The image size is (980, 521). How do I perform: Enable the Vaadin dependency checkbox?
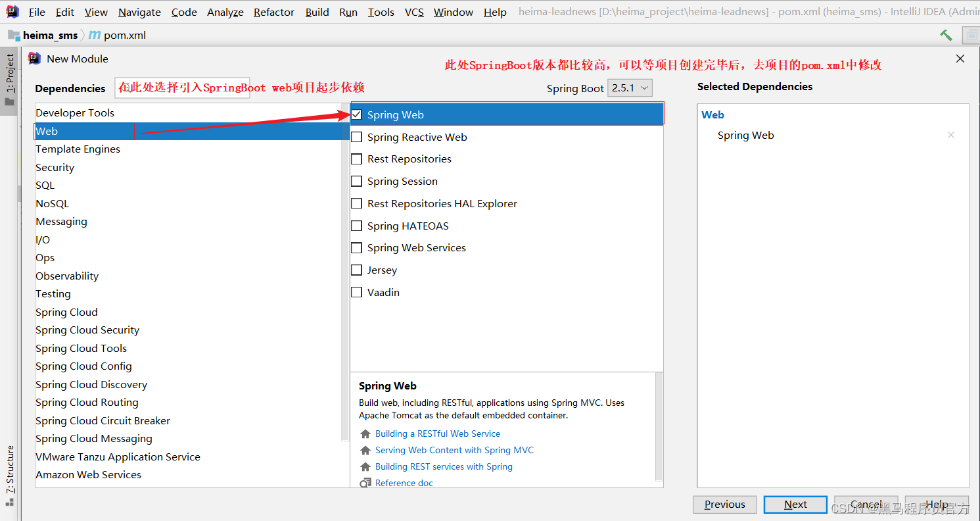tap(357, 292)
